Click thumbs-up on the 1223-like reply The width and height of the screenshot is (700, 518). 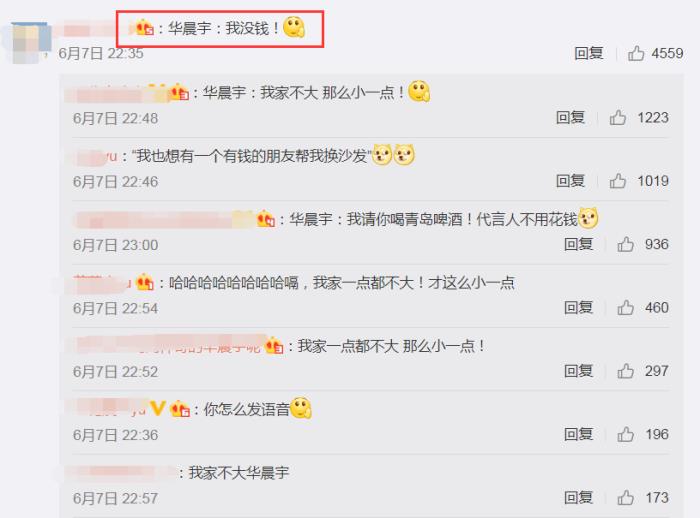[617, 118]
